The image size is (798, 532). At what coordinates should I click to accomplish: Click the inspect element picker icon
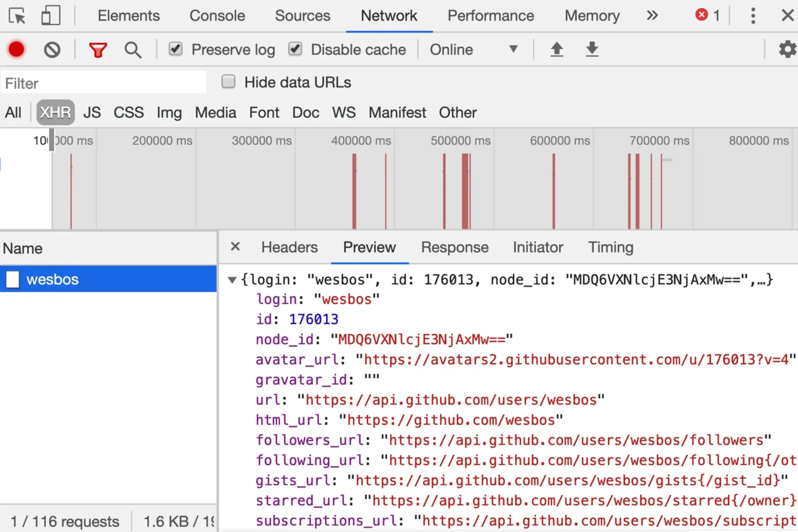[17, 16]
